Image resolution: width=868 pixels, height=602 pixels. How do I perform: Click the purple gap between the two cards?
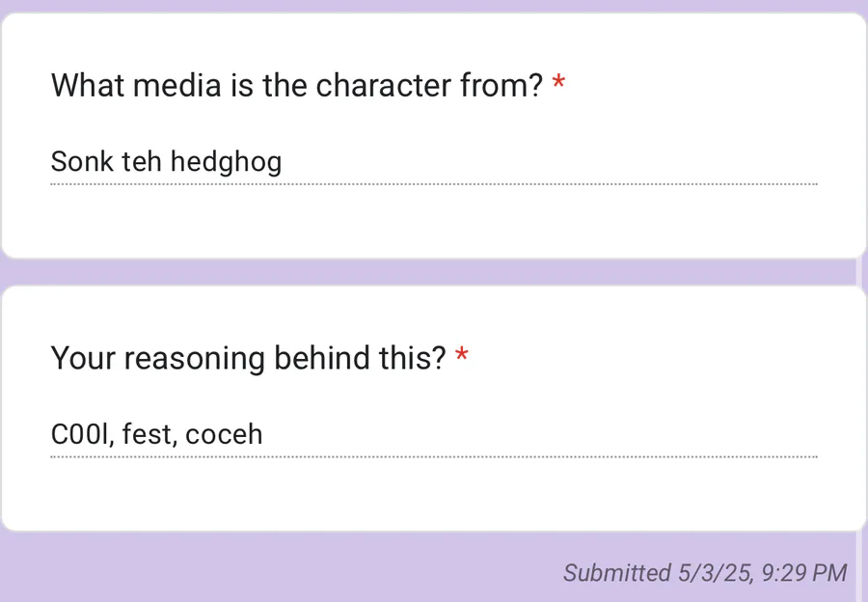coord(434,272)
